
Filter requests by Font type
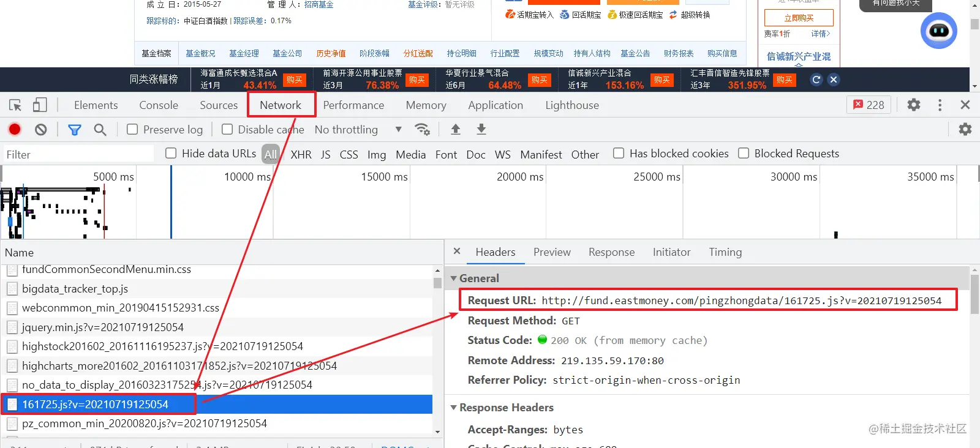pos(447,155)
